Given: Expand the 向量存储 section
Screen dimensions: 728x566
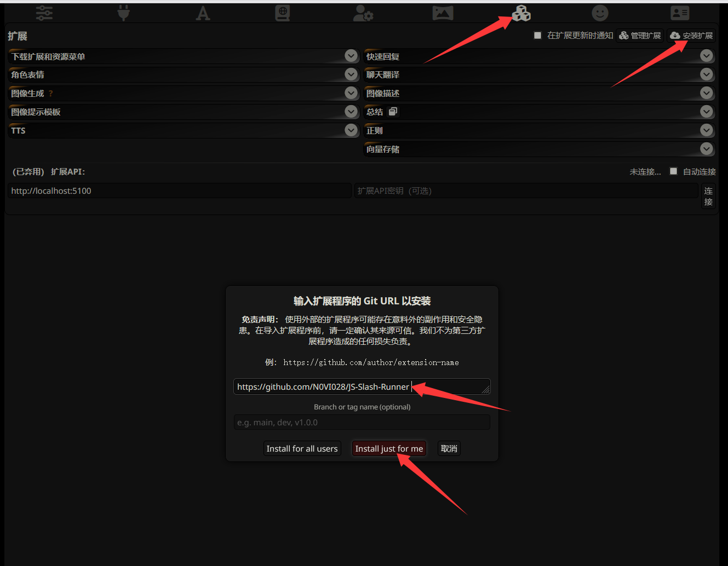Looking at the screenshot, I should click(707, 149).
